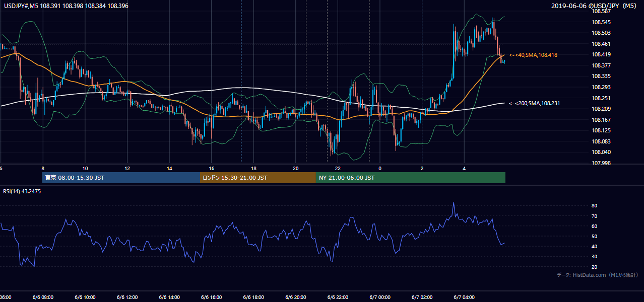The width and height of the screenshot is (644, 302).
Task: Click RSI axis level 50
Action: point(595,236)
